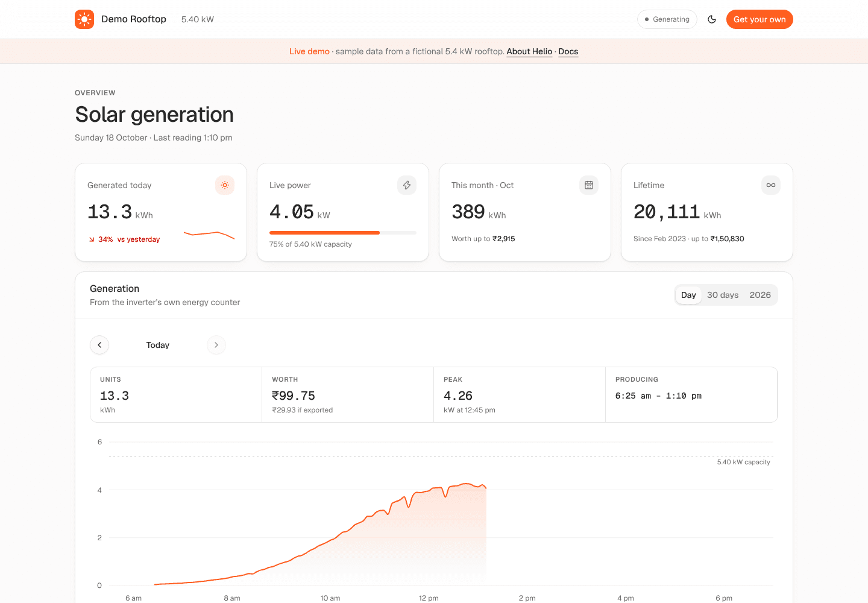The image size is (868, 603).
Task: Open the About Helio link
Action: (529, 51)
